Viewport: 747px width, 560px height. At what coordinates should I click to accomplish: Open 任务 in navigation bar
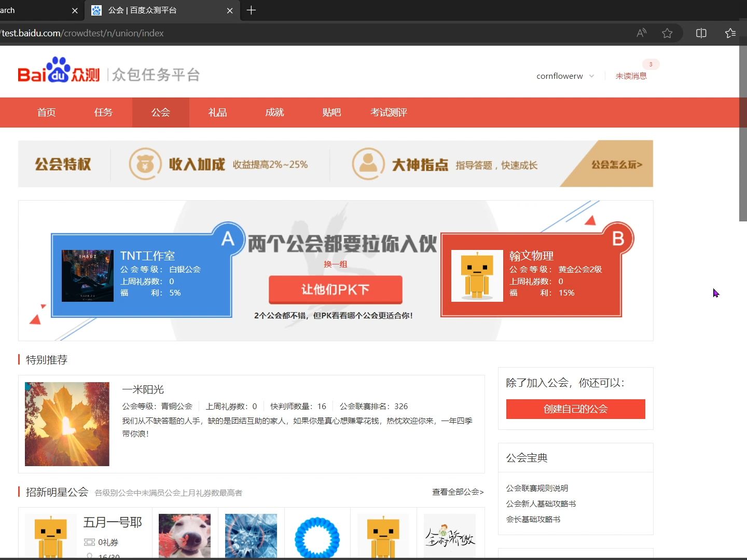coord(104,113)
